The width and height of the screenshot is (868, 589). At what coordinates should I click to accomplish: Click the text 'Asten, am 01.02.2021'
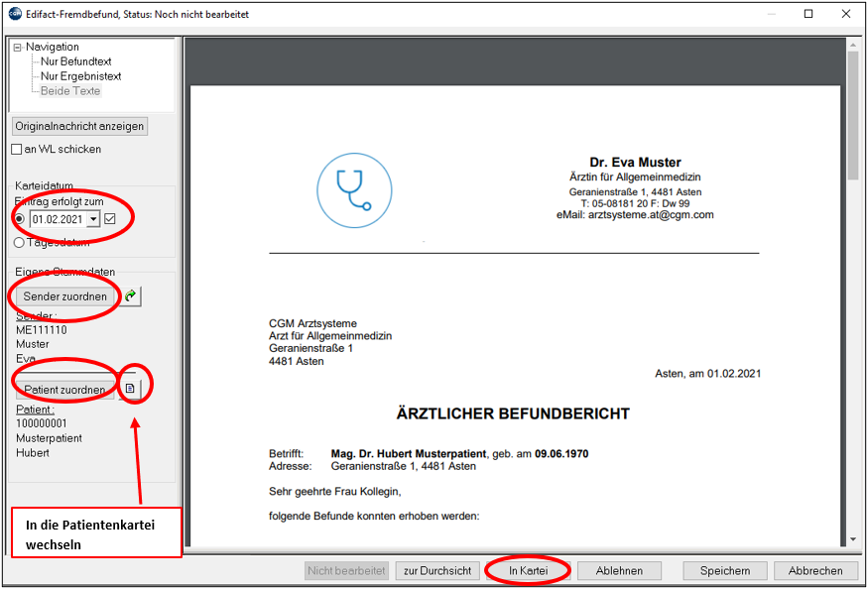[708, 374]
